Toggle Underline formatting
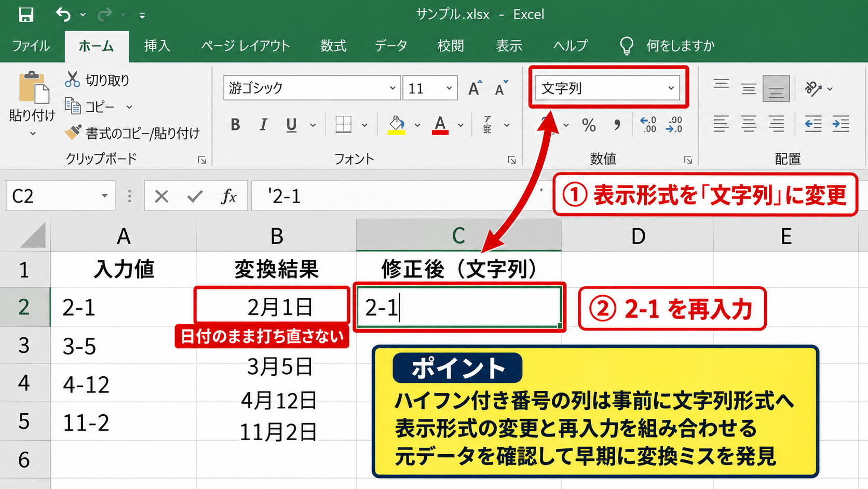This screenshot has width=868, height=489. pyautogui.click(x=291, y=125)
